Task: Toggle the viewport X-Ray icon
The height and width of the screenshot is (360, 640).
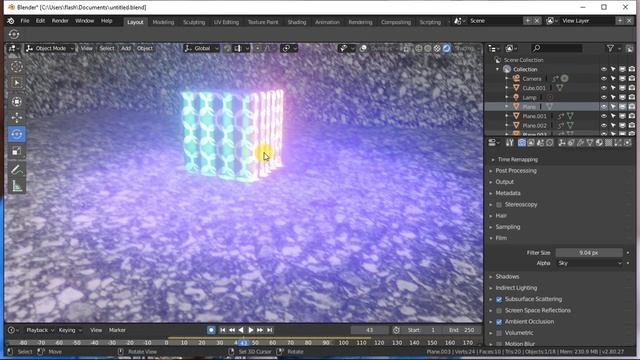Action: point(406,48)
